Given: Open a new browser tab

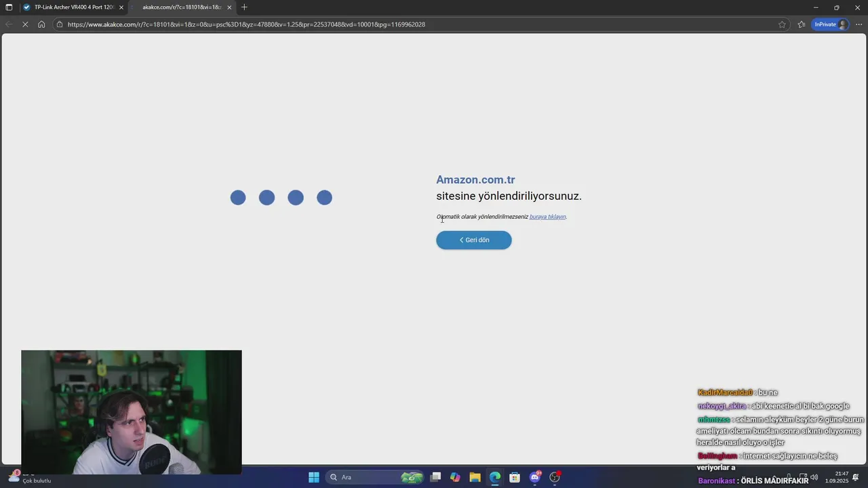Looking at the screenshot, I should (x=244, y=7).
